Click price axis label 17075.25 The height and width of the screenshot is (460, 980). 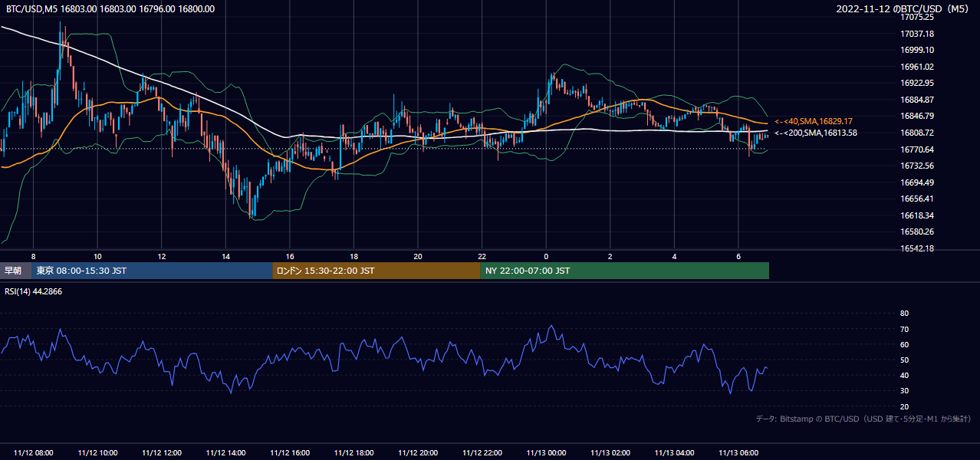coord(916,17)
